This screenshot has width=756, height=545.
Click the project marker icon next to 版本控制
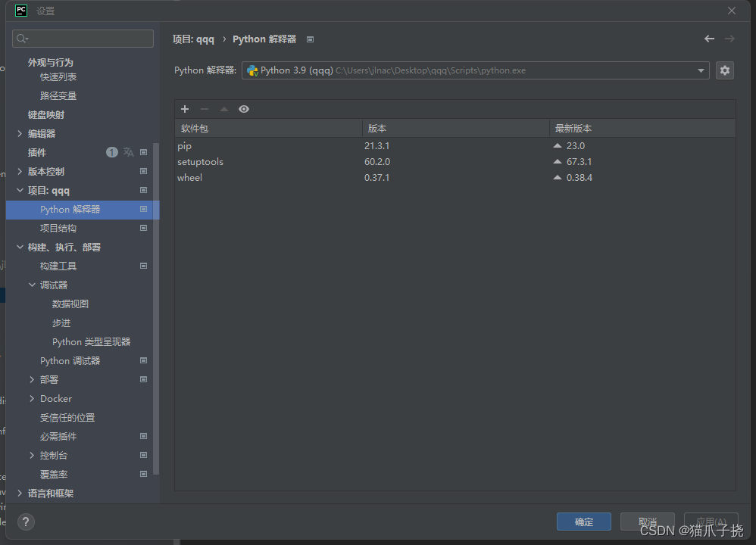(x=143, y=171)
